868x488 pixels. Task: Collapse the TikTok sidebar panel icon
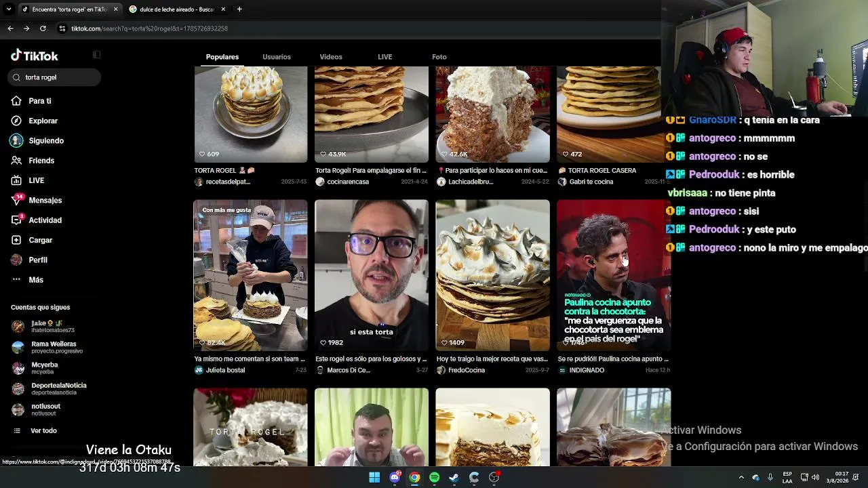[96, 55]
